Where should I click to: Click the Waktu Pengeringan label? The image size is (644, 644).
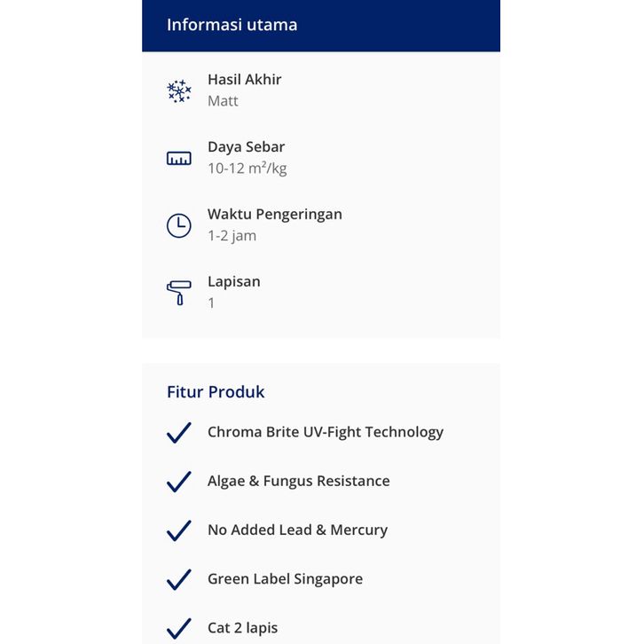[275, 215]
